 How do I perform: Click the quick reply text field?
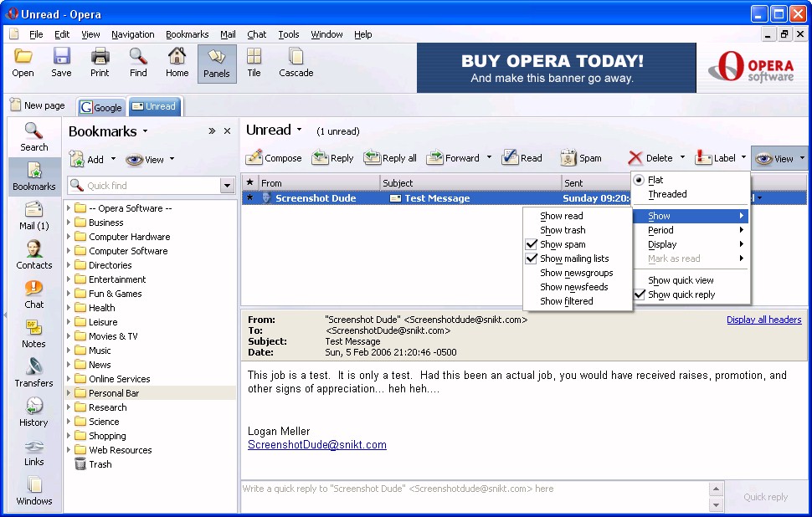coord(475,496)
